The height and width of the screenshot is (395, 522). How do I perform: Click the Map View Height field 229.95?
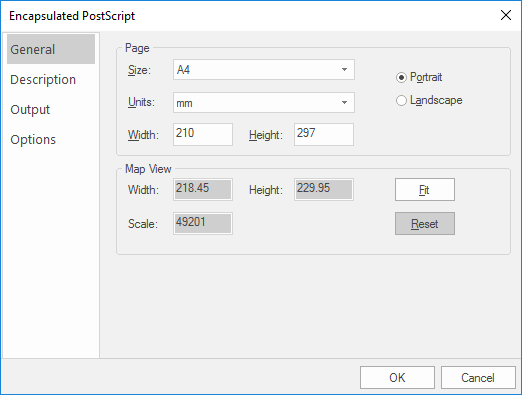click(x=324, y=189)
